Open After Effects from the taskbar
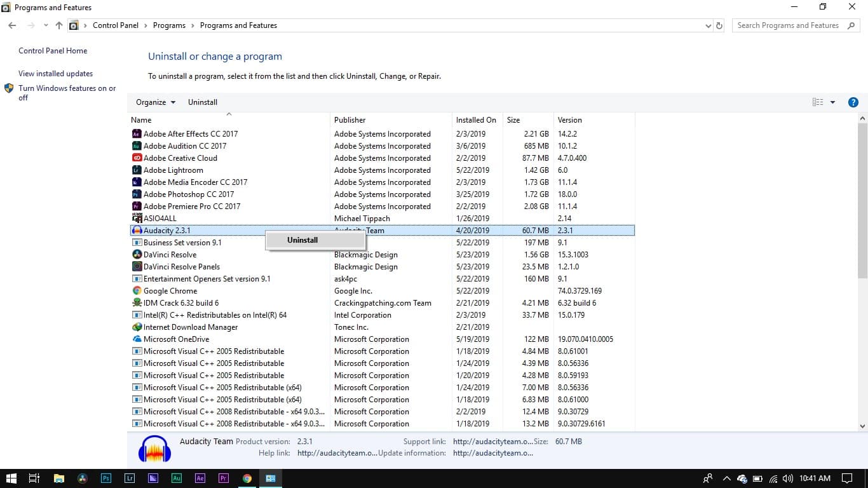The width and height of the screenshot is (868, 488). pos(200,478)
